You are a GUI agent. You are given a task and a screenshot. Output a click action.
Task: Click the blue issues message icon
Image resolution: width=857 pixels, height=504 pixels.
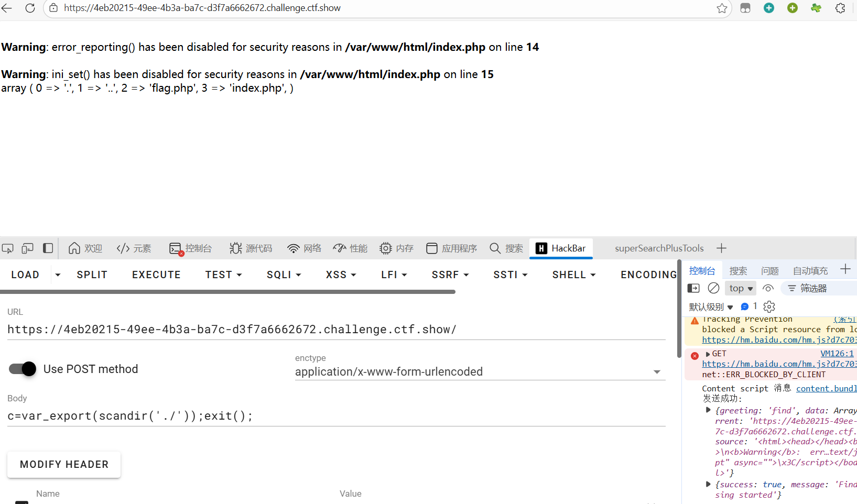pyautogui.click(x=745, y=306)
